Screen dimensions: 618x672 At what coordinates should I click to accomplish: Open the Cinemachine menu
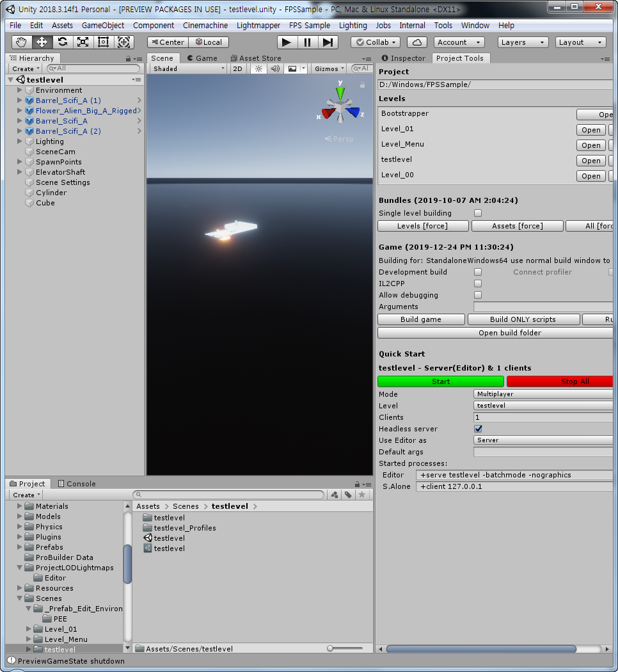coord(205,26)
